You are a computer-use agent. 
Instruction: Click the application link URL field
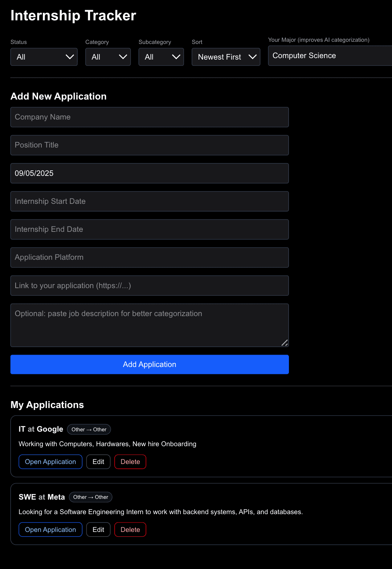[x=150, y=286]
